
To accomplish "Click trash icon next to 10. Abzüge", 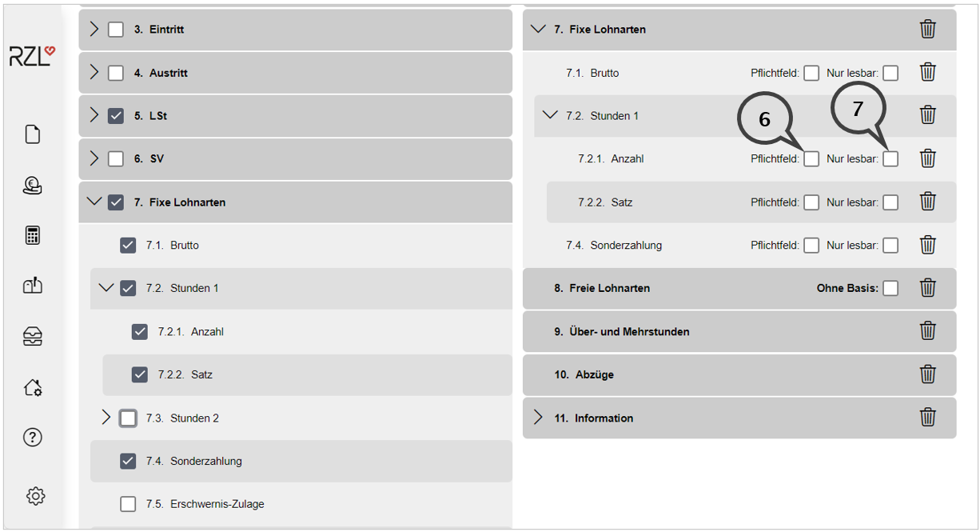I will pyautogui.click(x=927, y=374).
